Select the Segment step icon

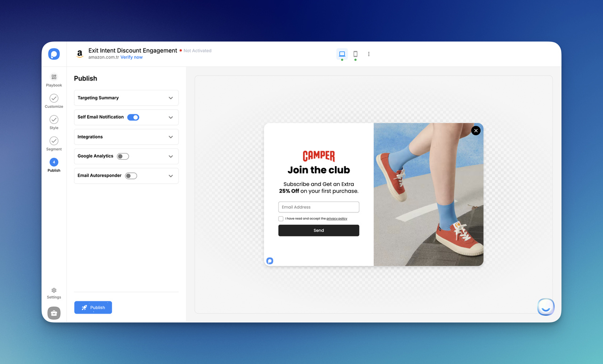[54, 142]
